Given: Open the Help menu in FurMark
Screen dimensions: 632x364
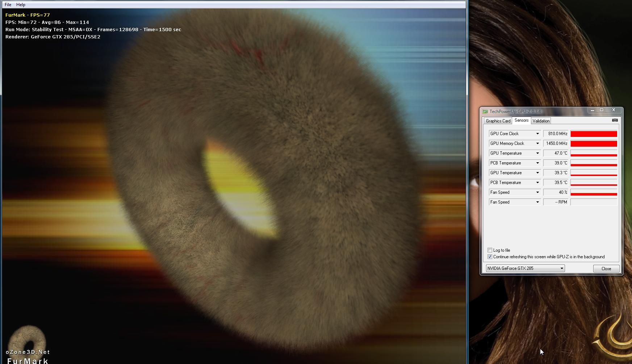Looking at the screenshot, I should (21, 5).
